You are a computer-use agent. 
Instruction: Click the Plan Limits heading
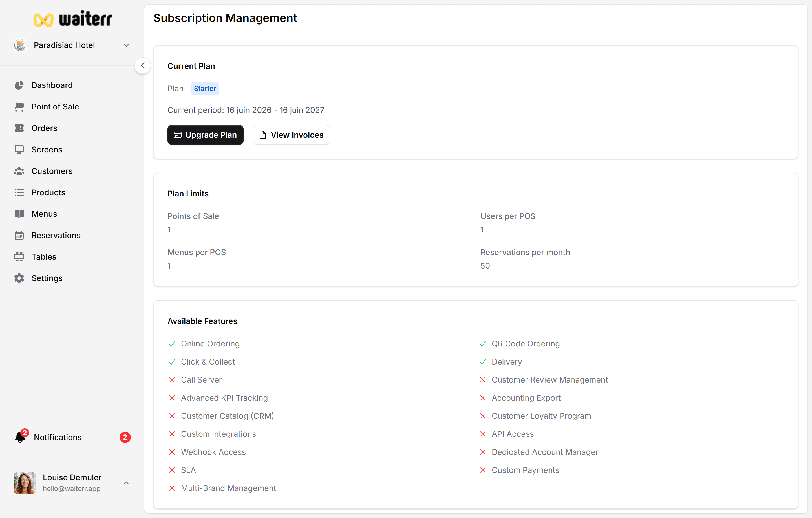point(188,193)
